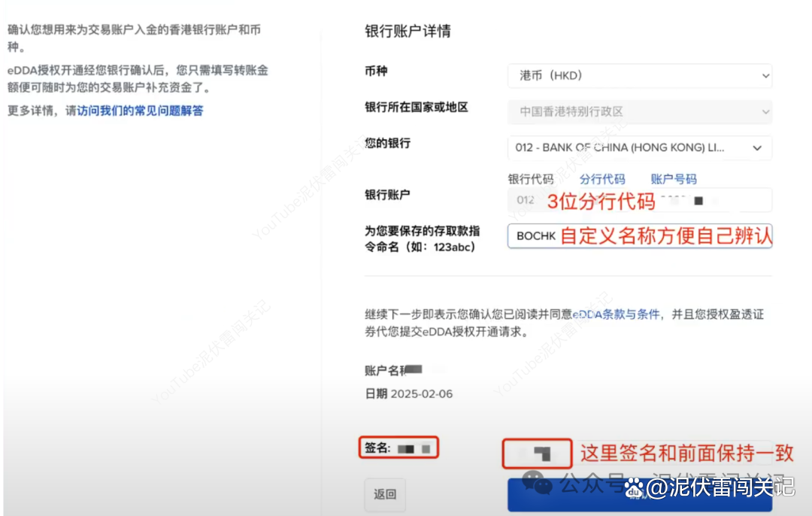Click the 账户号码 account number link
This screenshot has height=516, width=812.
tap(672, 179)
